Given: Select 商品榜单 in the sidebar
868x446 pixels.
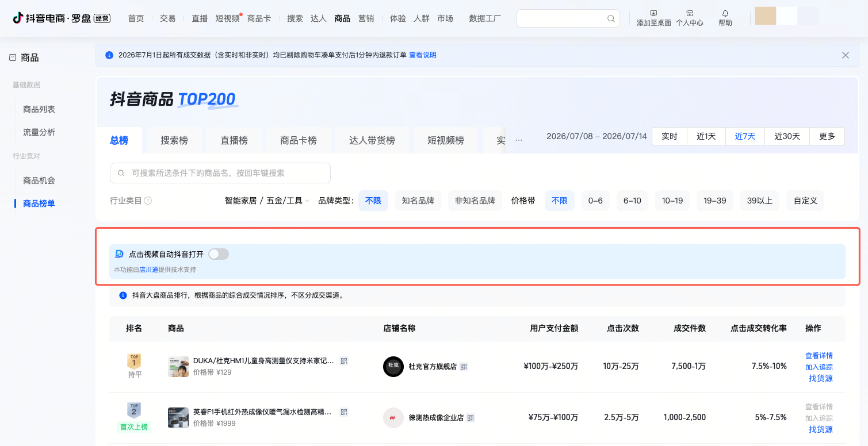Looking at the screenshot, I should click(39, 203).
